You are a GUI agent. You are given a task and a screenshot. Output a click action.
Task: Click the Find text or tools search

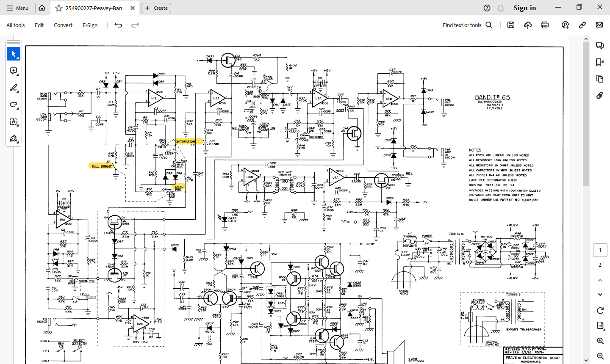pyautogui.click(x=467, y=25)
